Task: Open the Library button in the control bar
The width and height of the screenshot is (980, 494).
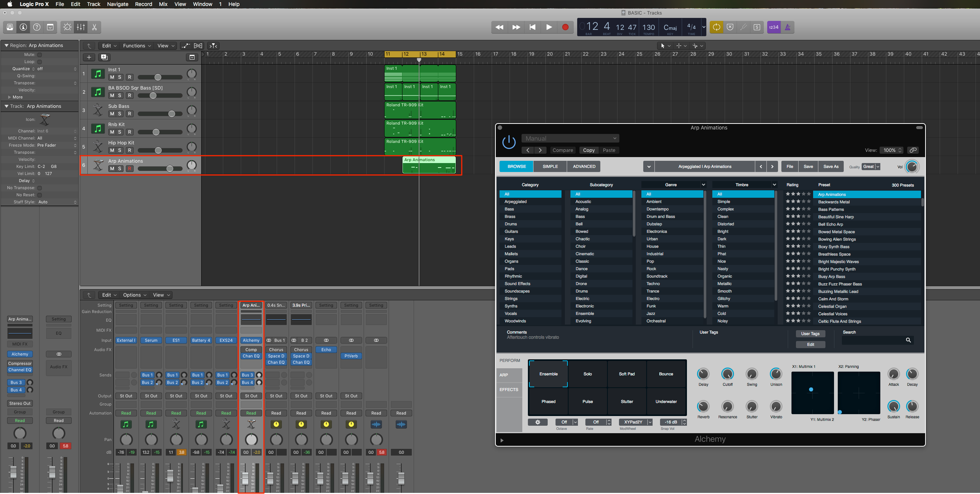Action: (10, 27)
